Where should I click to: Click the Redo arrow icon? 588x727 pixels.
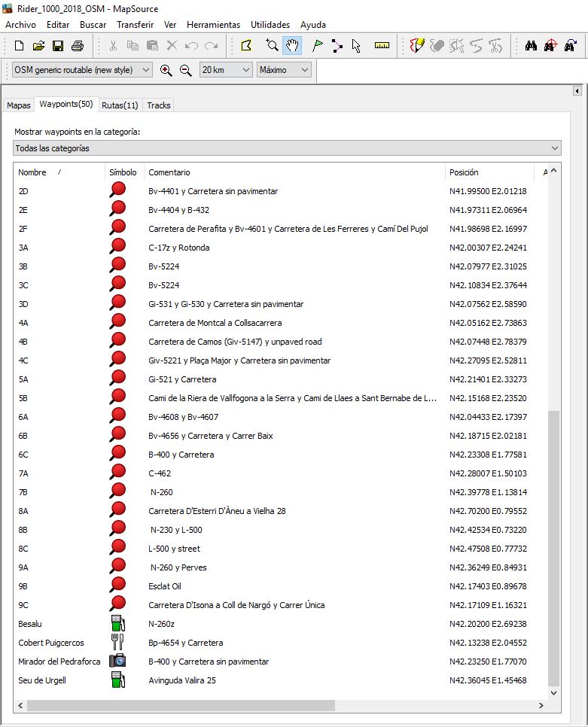tap(211, 45)
